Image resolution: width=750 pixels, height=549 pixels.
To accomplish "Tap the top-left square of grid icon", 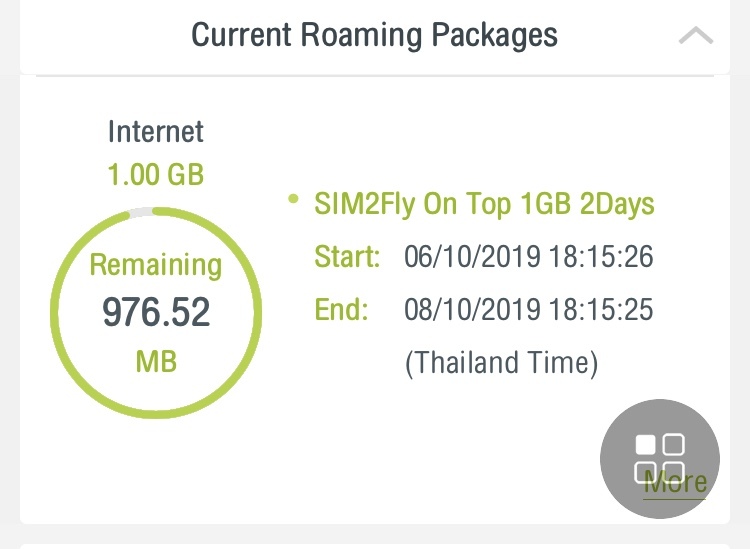I will point(646,444).
